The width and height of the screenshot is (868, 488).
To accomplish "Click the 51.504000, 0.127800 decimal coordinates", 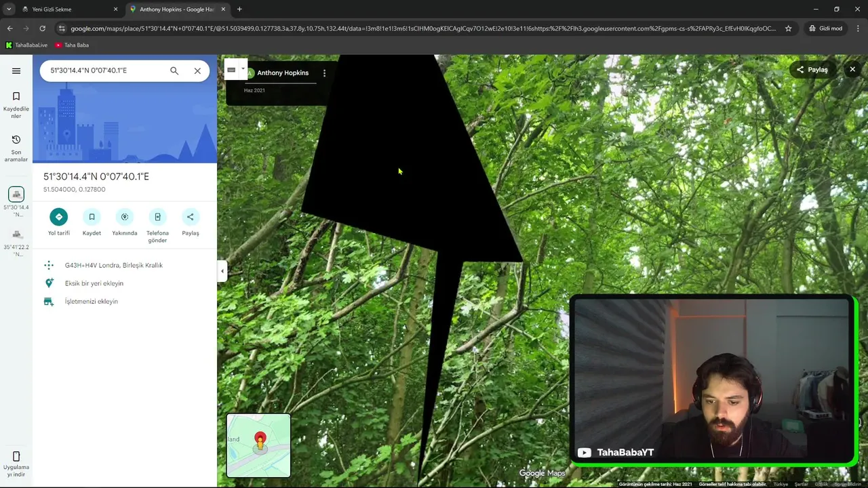I will tap(75, 190).
